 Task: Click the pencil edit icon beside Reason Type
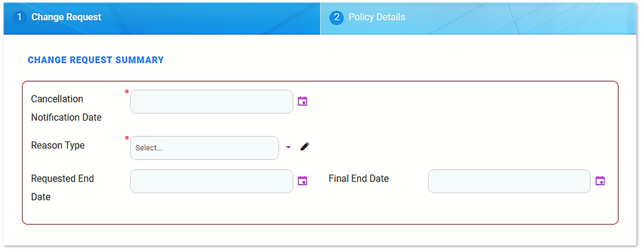point(305,147)
